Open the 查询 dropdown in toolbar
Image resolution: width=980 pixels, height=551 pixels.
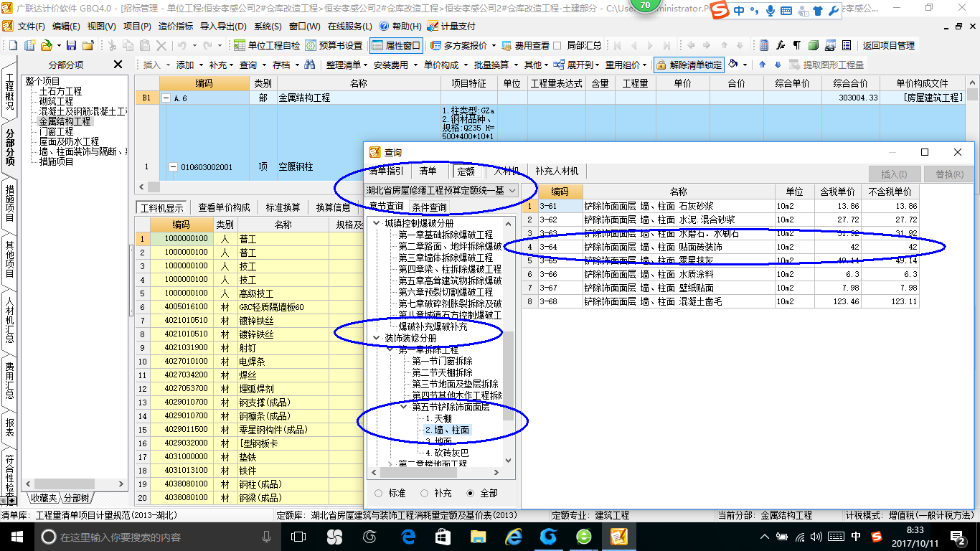(x=253, y=65)
